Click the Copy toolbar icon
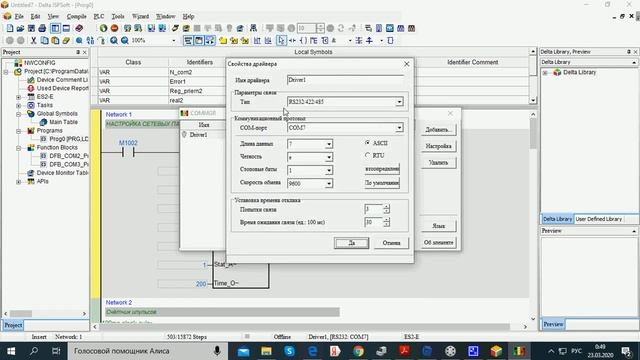This screenshot has width=640, height=360. 44,40
